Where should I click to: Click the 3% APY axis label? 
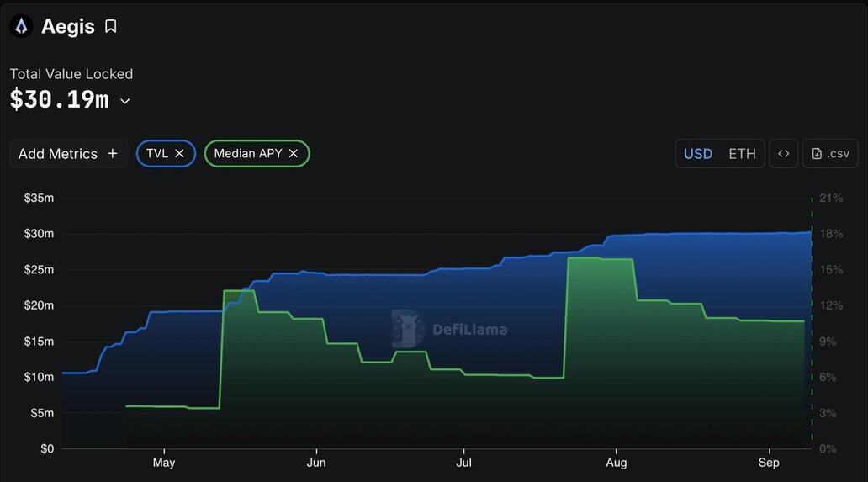[828, 413]
